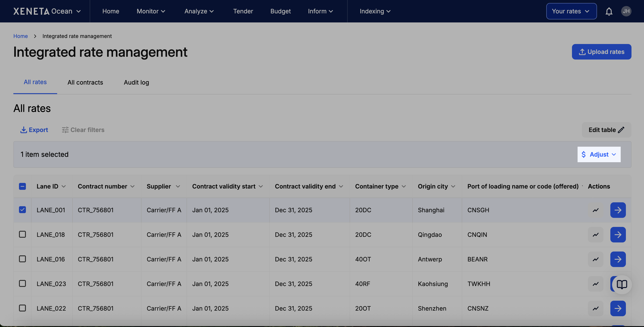The width and height of the screenshot is (644, 327).
Task: Open the Your rates dropdown
Action: (571, 11)
